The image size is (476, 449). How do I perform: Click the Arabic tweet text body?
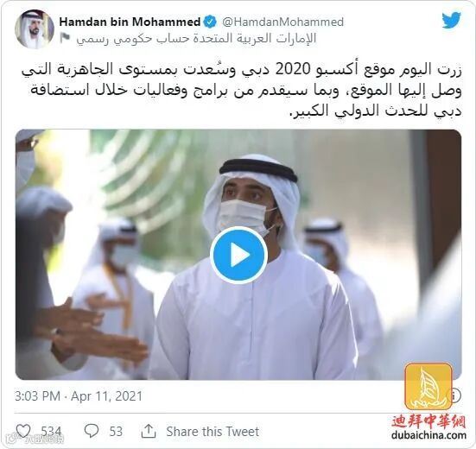pyautogui.click(x=241, y=91)
